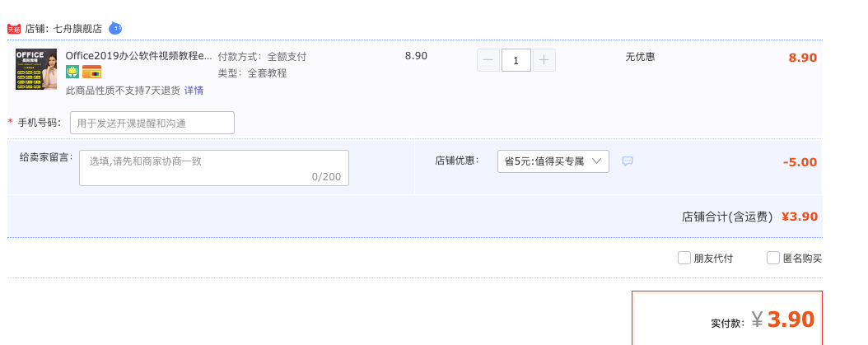Open the 省5元:值得买专属 discount dropdown
Screen dimensions: 868x345
(553, 161)
